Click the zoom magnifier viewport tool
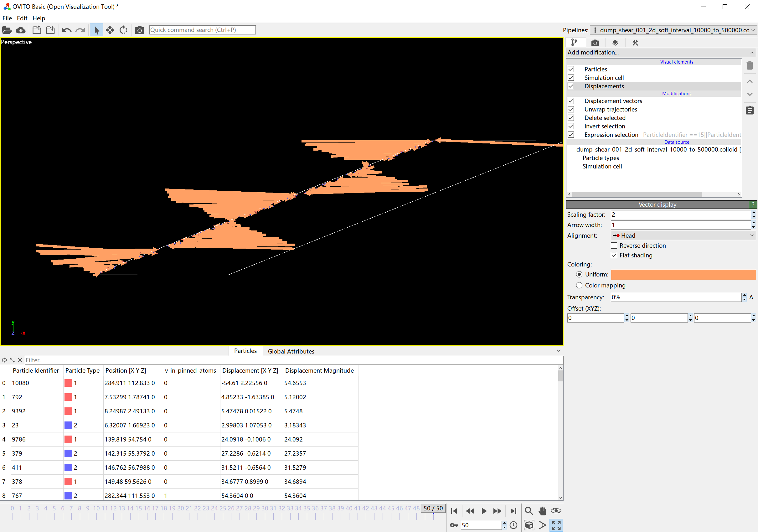This screenshot has height=532, width=758. click(528, 511)
